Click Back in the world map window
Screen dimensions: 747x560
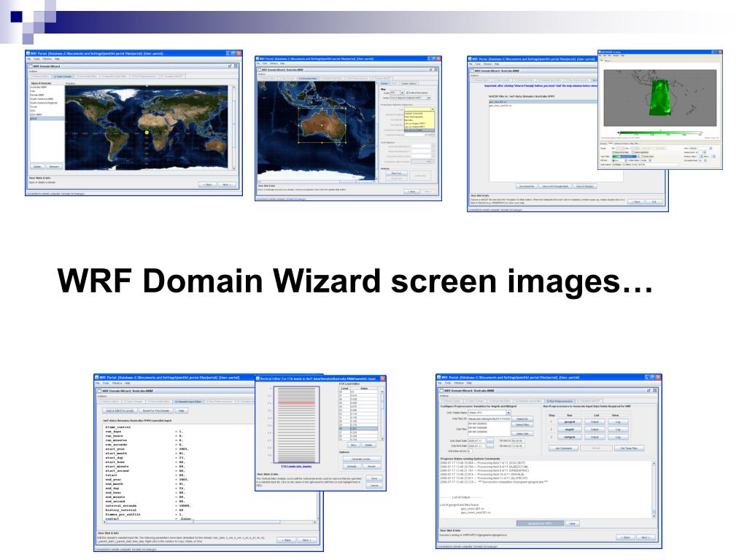pyautogui.click(x=207, y=184)
